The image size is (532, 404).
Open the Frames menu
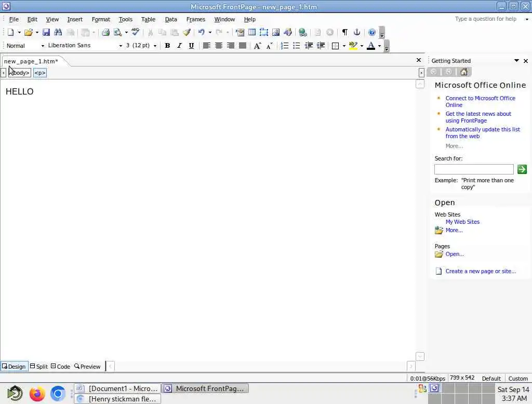coord(196,19)
